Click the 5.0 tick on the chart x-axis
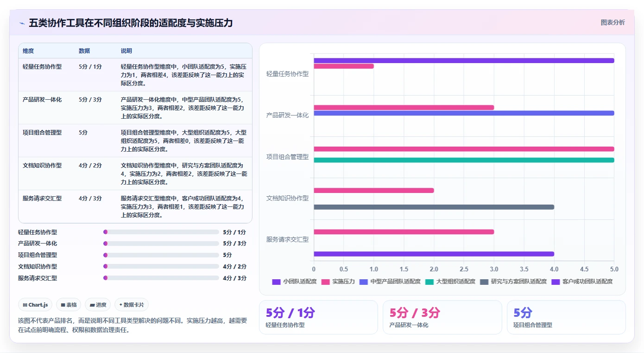The image size is (644, 353). point(614,269)
